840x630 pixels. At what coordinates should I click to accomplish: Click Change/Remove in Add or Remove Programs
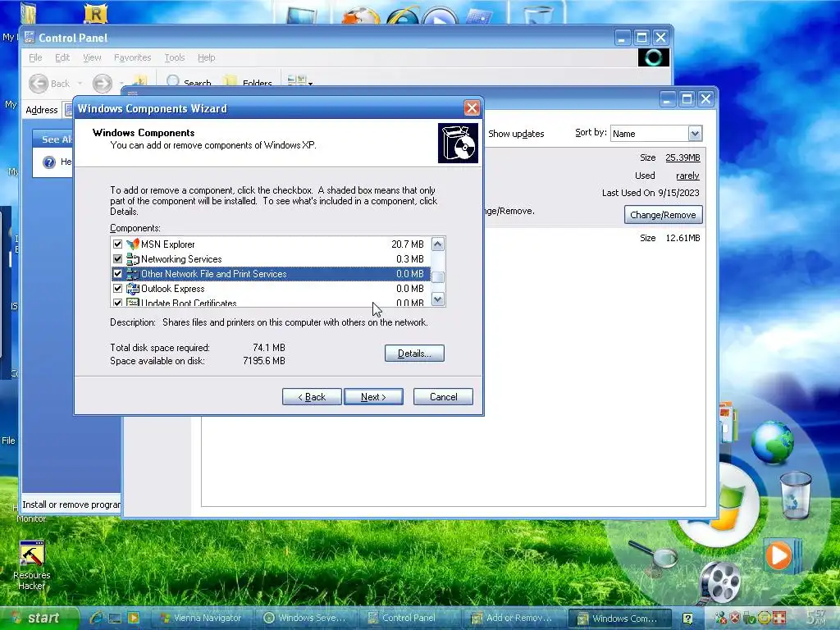(663, 215)
